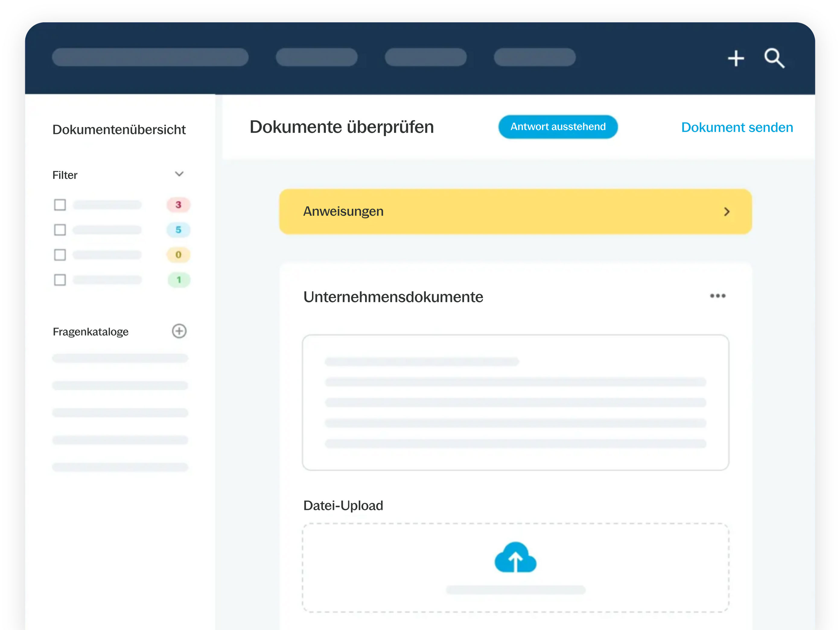The width and height of the screenshot is (840, 630).
Task: Open the first wide navigation item in header
Action: pos(150,57)
